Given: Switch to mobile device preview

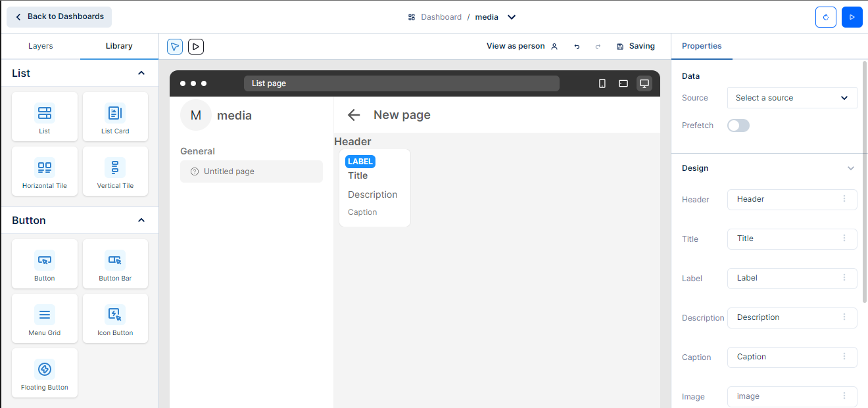Looking at the screenshot, I should click(x=602, y=83).
